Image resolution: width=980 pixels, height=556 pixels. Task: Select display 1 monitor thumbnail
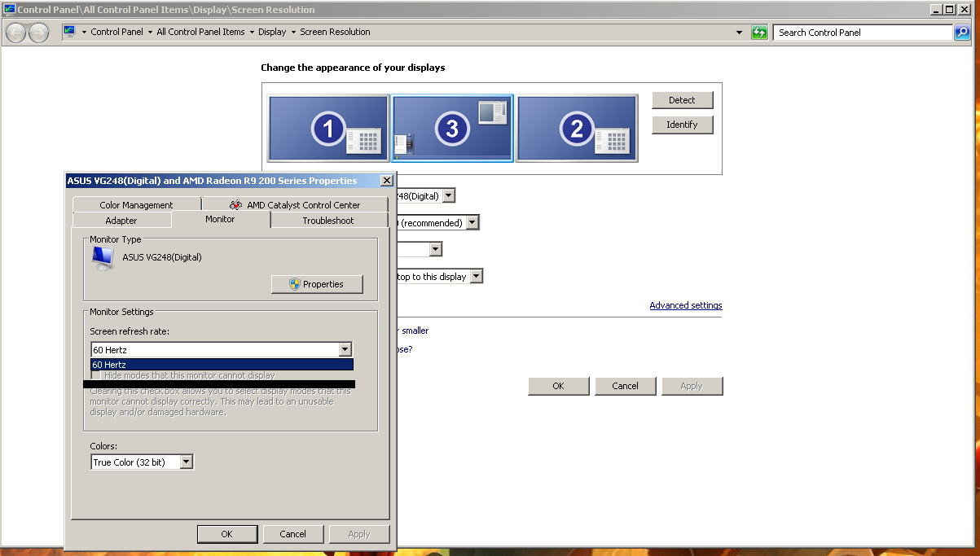point(329,129)
